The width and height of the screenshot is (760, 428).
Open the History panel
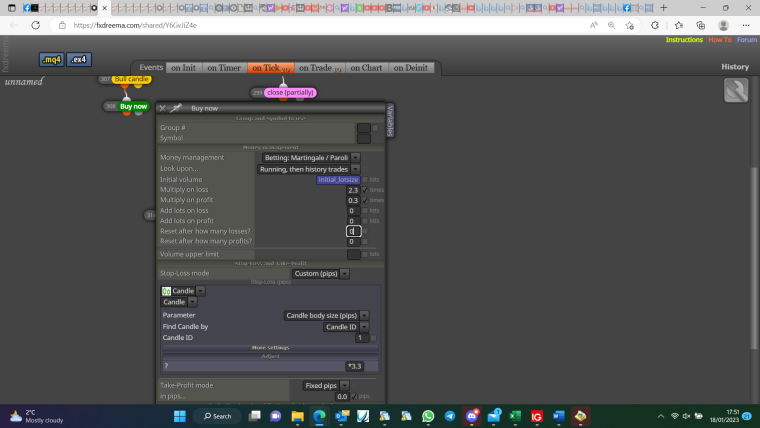[735, 67]
